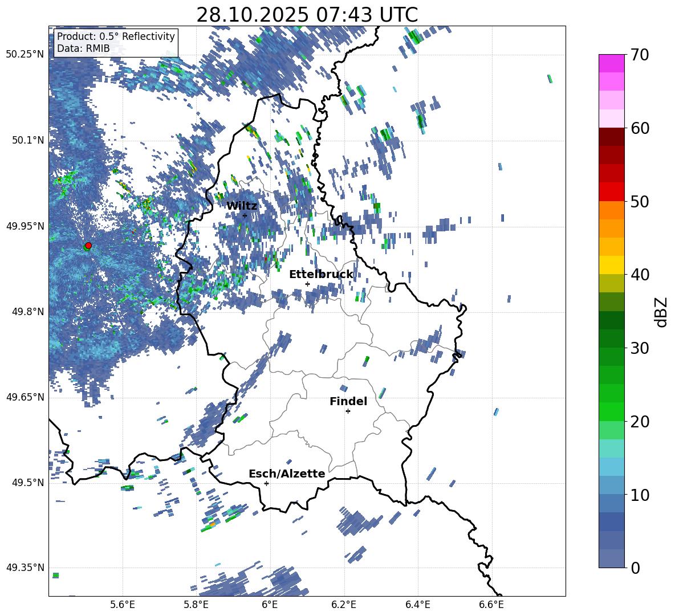Click the dBZ colorbar axis label
This screenshot has height=616, width=675.
pos(662,312)
